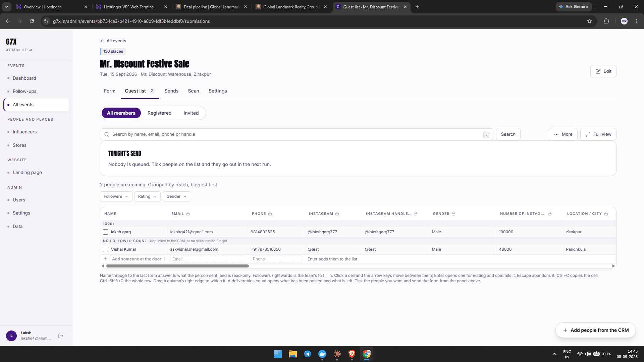The width and height of the screenshot is (644, 362).
Task: Open the Form tab
Action: (110, 91)
